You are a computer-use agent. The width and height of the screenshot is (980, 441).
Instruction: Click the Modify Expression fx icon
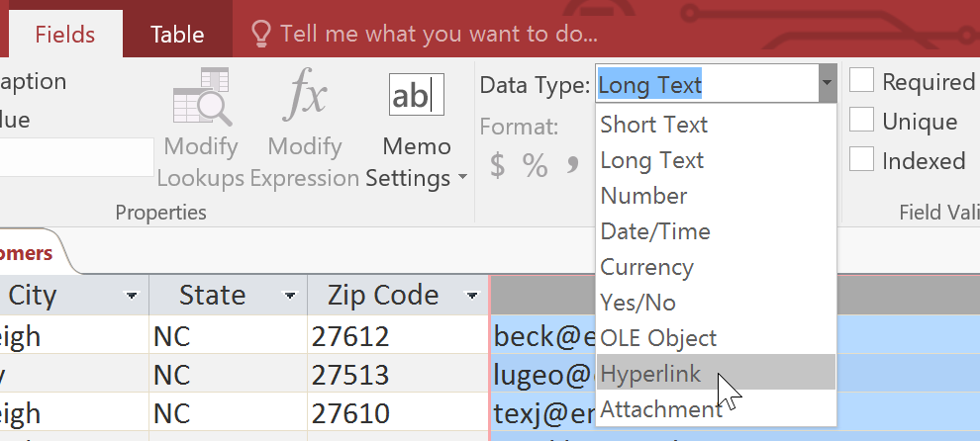[304, 99]
